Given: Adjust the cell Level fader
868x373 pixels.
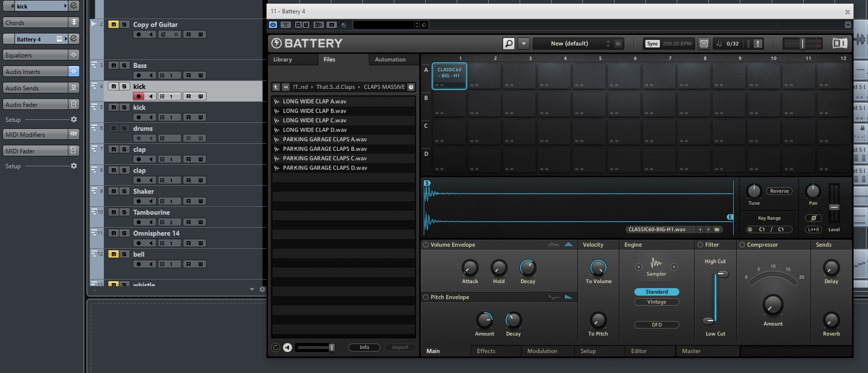Looking at the screenshot, I should coord(834,207).
